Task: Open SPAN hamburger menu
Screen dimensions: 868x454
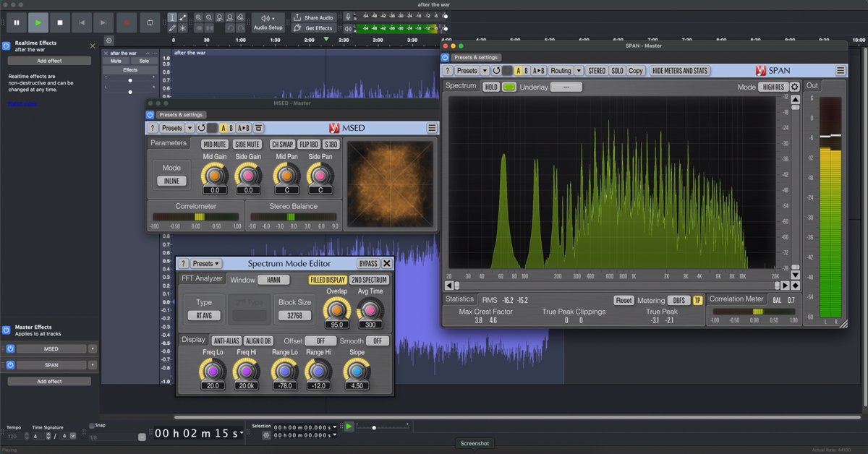Action: pos(841,71)
